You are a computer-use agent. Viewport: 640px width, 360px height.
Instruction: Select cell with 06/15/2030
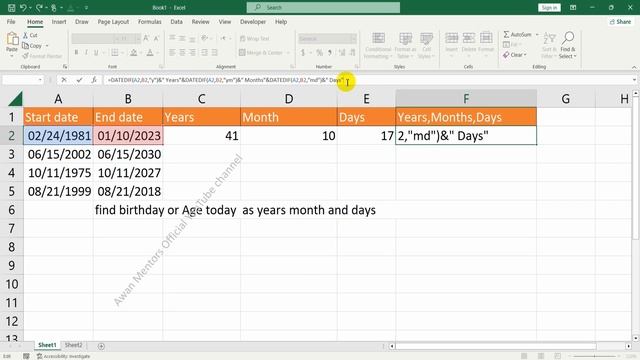coord(128,154)
